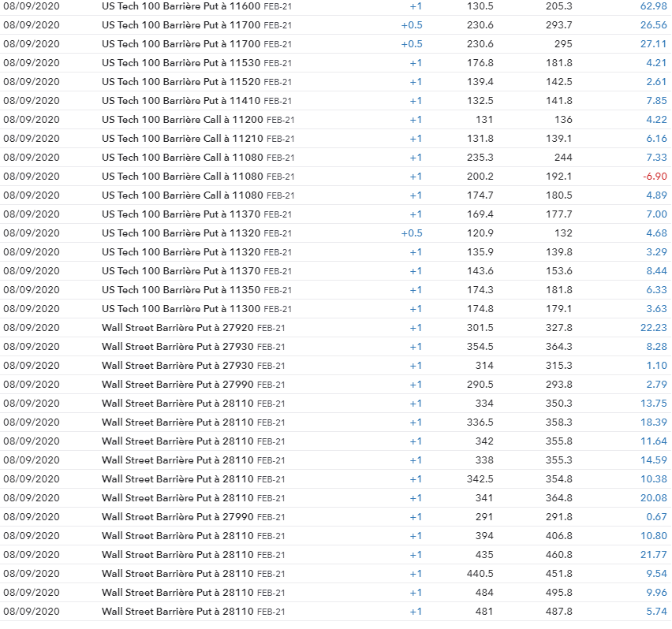Image resolution: width=672 pixels, height=629 pixels.
Task: Click the date in the row with profit 5.74
Action: [32, 611]
